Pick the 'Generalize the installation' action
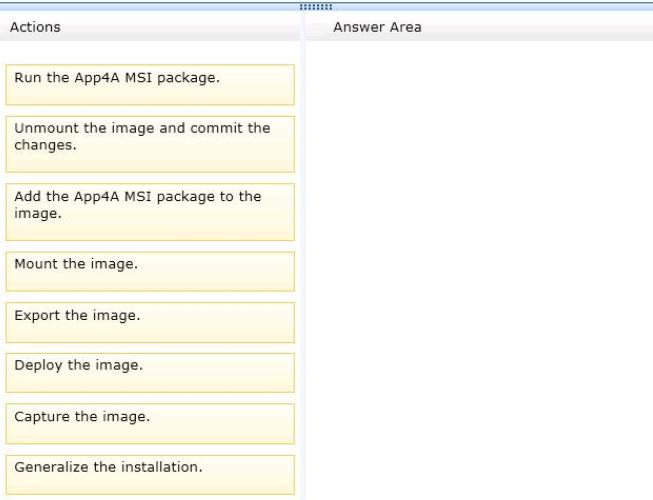 tap(150, 475)
